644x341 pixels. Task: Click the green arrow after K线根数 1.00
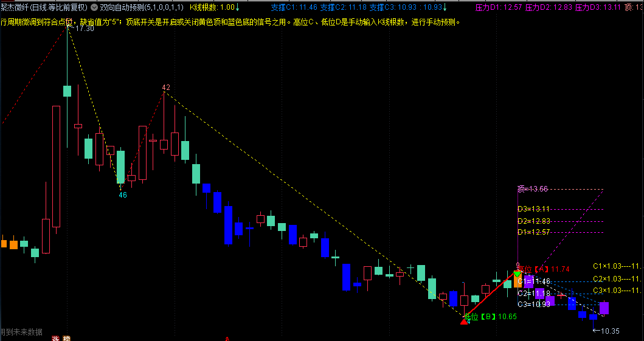point(237,7)
